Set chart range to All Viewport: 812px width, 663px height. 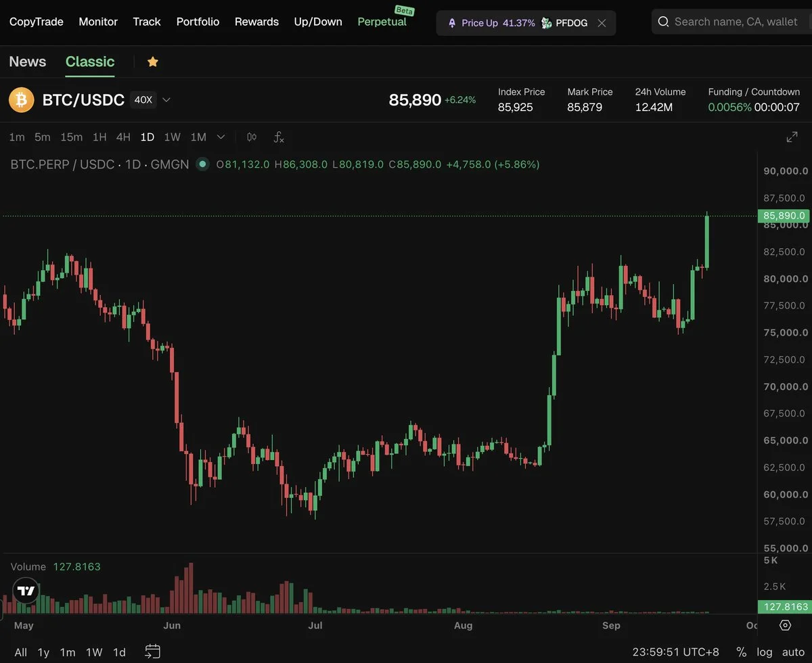(x=21, y=652)
